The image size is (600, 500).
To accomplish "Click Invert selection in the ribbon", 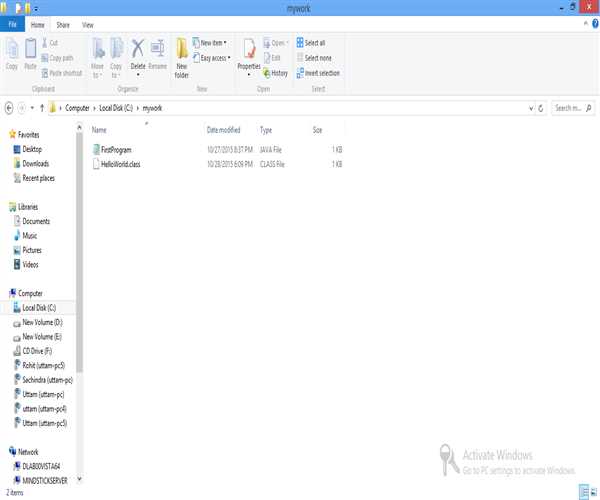I will [320, 73].
